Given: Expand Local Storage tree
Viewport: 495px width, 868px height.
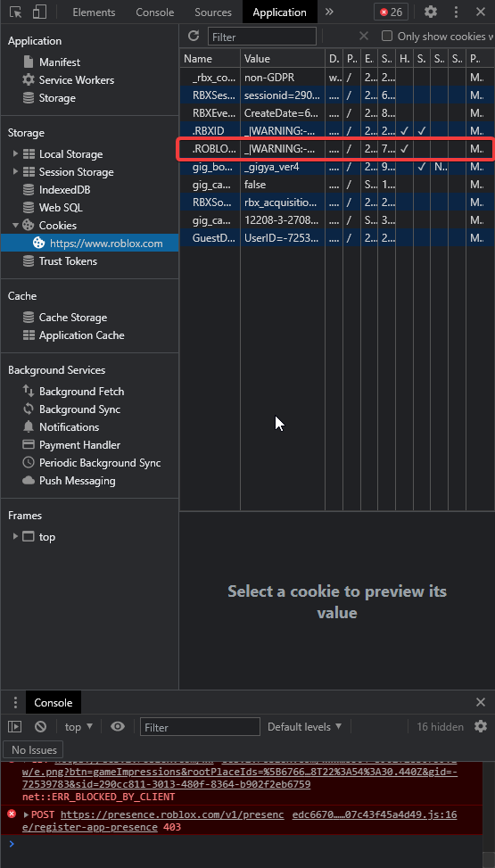Looking at the screenshot, I should (x=15, y=154).
